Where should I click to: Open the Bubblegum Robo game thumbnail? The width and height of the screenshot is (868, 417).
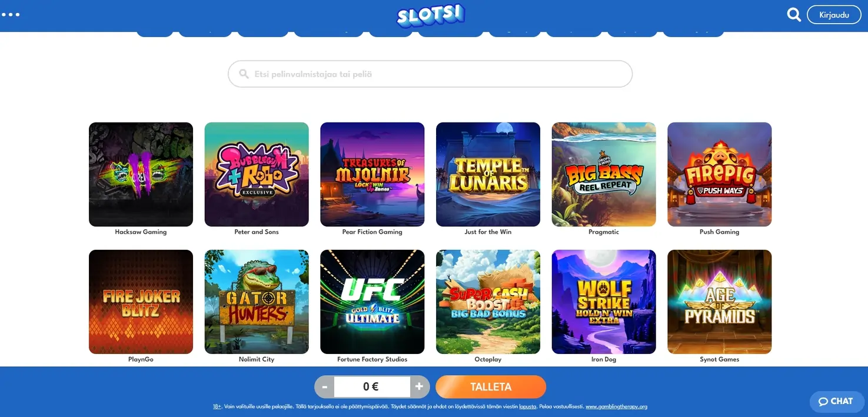pos(257,174)
